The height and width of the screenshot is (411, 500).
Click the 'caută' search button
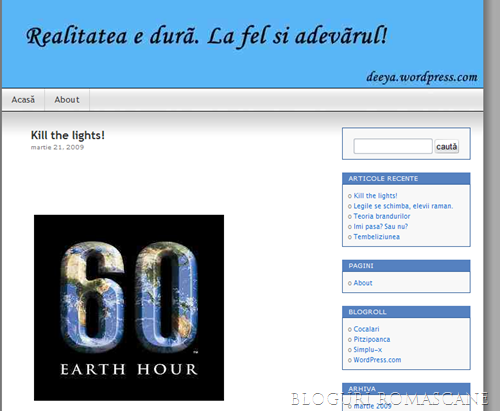pos(447,146)
